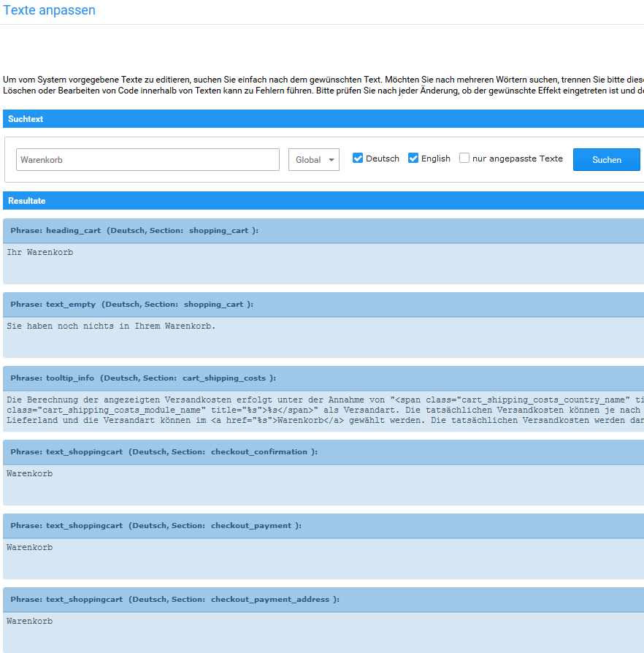
Task: Enable the nur angepasste Texte checkbox
Action: (x=464, y=159)
